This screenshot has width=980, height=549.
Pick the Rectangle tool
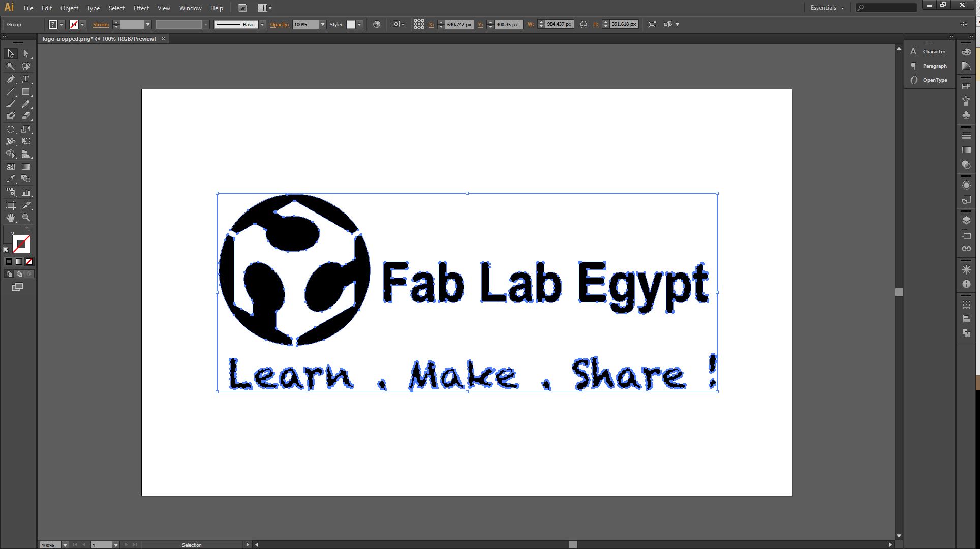26,92
